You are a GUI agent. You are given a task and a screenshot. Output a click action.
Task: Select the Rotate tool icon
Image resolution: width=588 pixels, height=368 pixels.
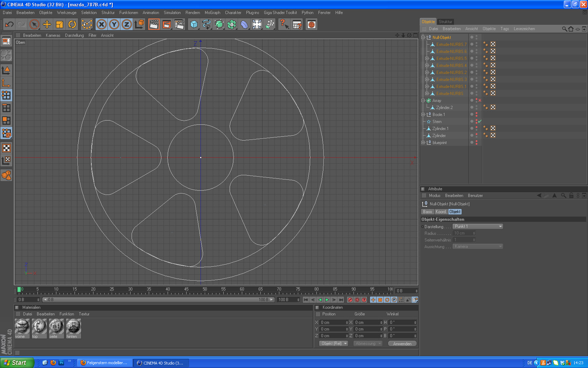point(72,25)
